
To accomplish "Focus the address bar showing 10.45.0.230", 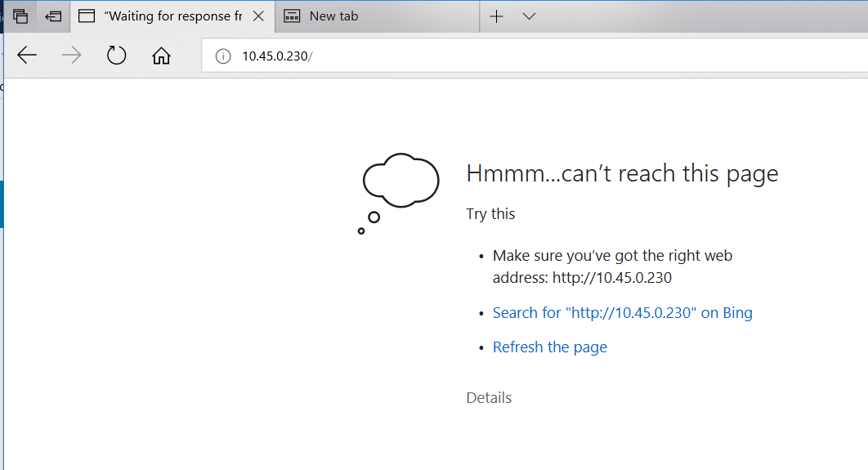I will (535, 56).
